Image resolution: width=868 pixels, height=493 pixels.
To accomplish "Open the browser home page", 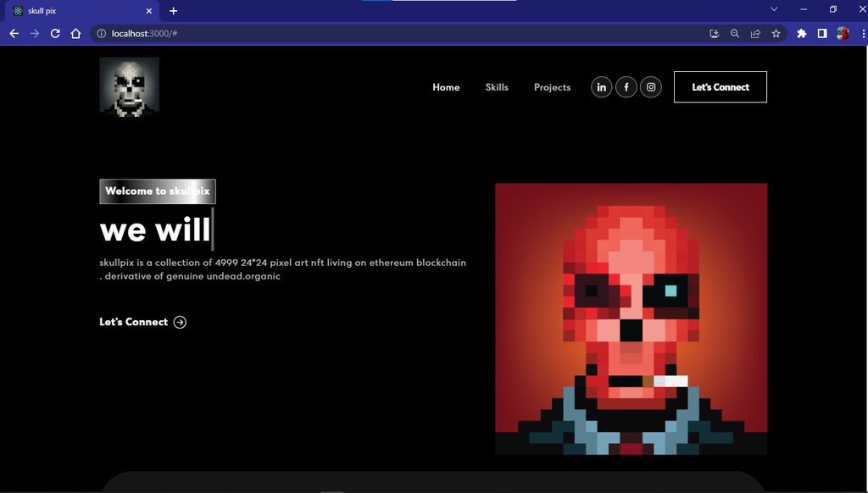I will 75,34.
